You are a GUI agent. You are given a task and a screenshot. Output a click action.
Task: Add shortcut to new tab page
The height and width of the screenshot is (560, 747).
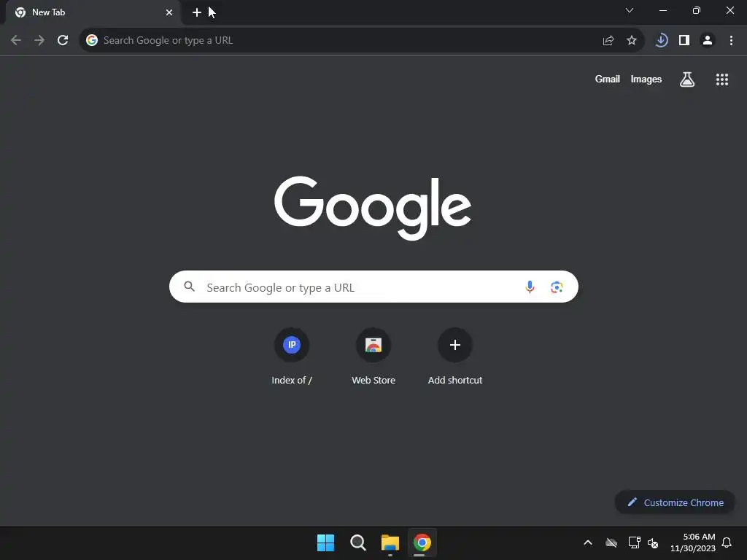(455, 357)
